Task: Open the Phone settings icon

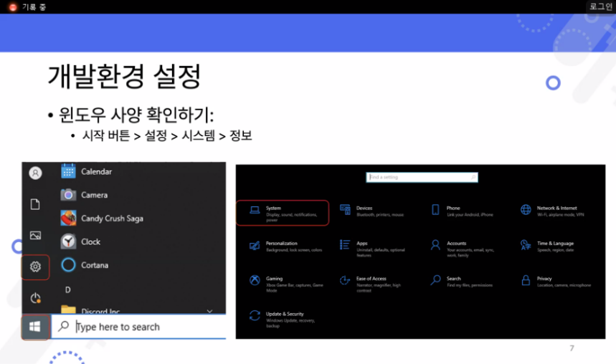Action: click(435, 210)
